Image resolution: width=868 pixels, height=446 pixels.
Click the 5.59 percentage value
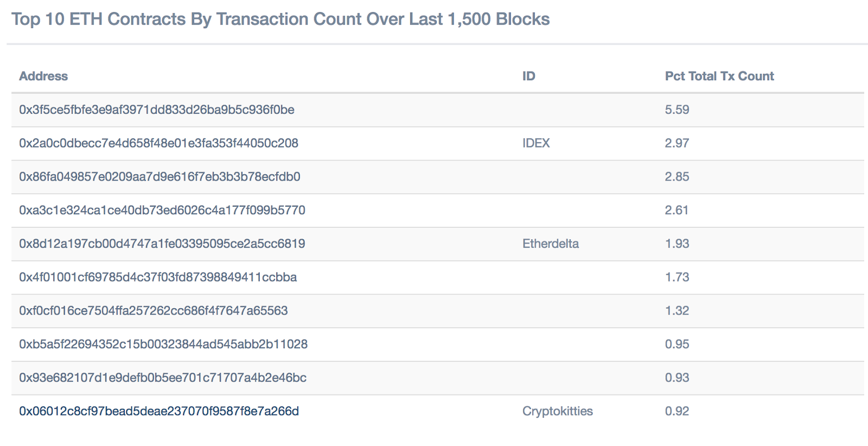pyautogui.click(x=676, y=110)
